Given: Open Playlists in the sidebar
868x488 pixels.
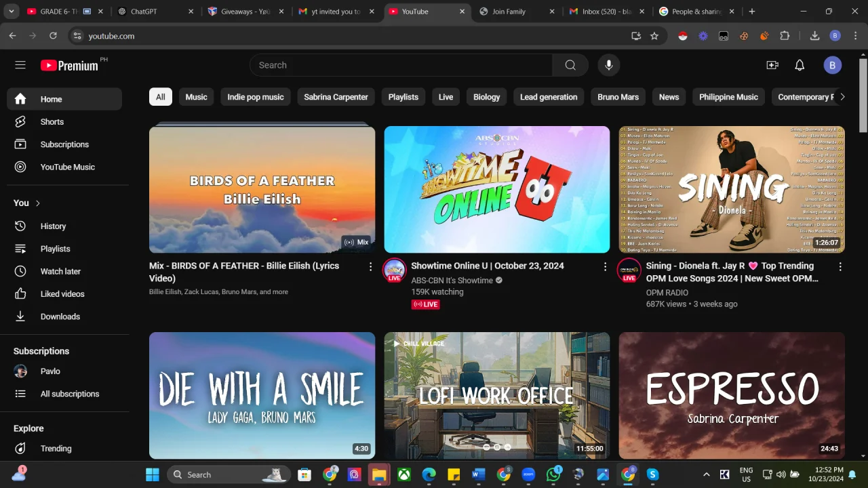Looking at the screenshot, I should pos(64,249).
